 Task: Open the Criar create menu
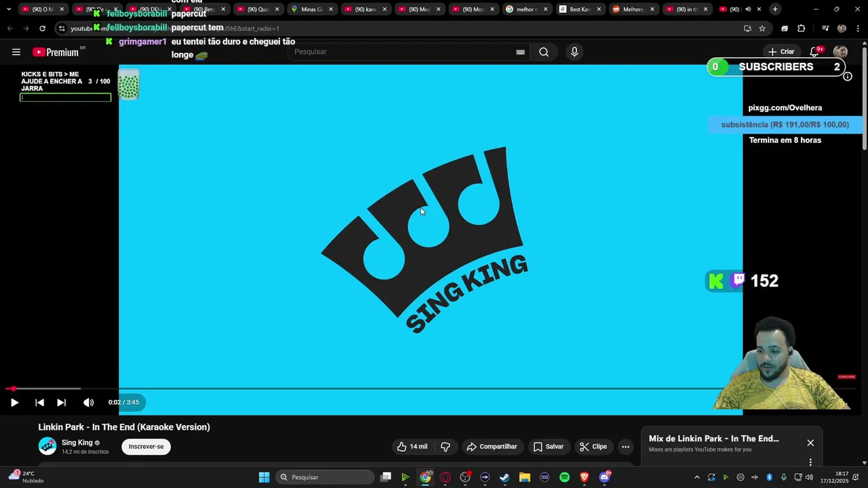pyautogui.click(x=781, y=52)
